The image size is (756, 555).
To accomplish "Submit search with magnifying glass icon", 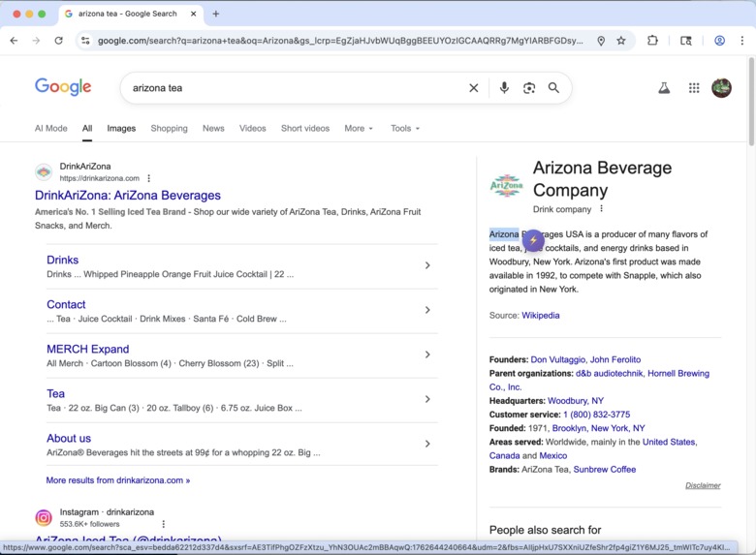I will (x=553, y=88).
